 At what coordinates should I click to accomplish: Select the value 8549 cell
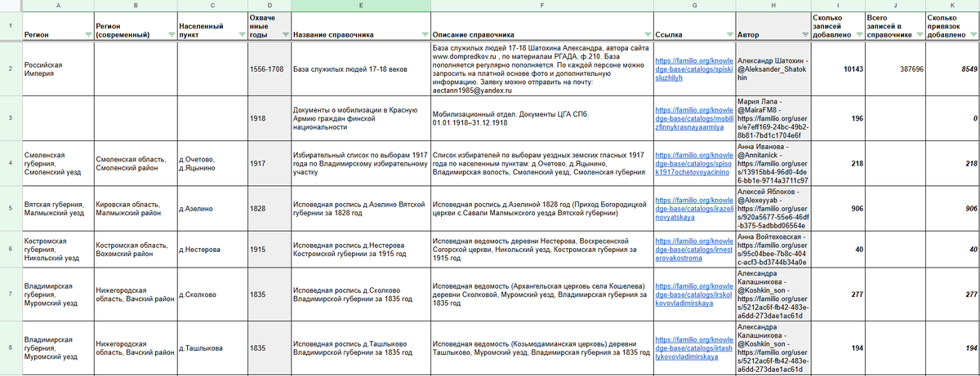coord(951,69)
